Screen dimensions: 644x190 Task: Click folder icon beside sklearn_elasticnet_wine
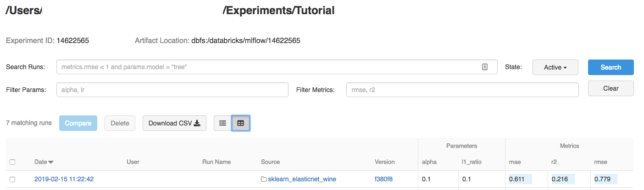pyautogui.click(x=264, y=179)
